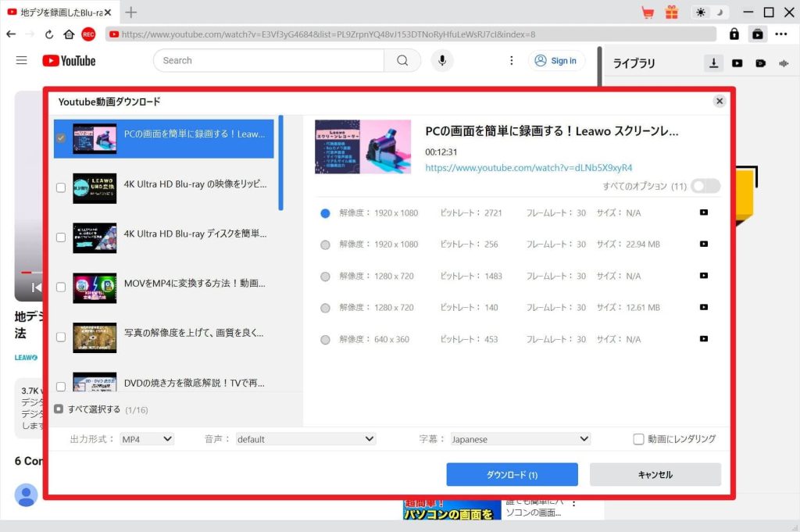Open the 字幕 Japanese dropdown
The width and height of the screenshot is (800, 532).
(520, 438)
